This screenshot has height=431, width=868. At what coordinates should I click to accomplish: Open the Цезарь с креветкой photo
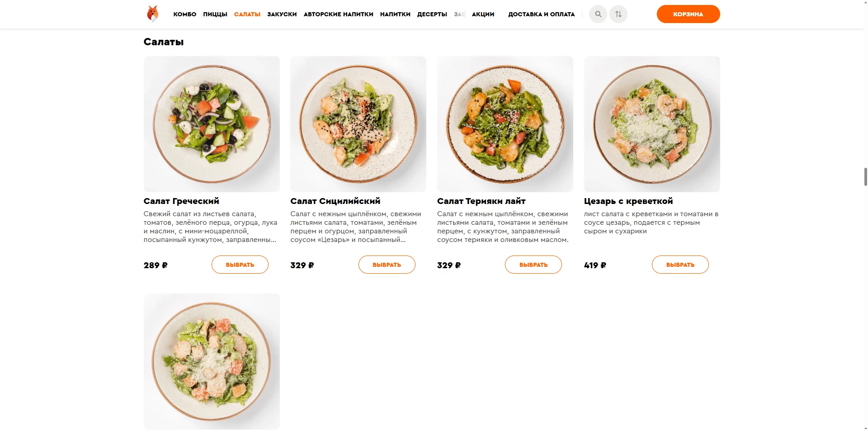[x=652, y=124]
